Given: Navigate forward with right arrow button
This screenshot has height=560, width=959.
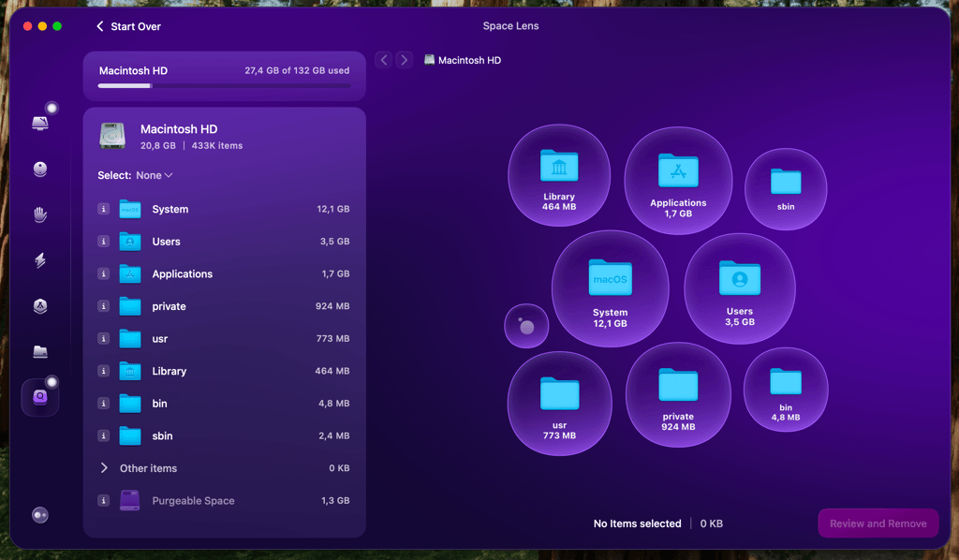Looking at the screenshot, I should pos(404,60).
